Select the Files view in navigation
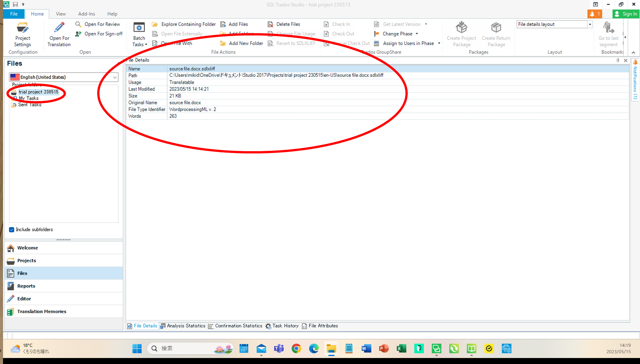The height and width of the screenshot is (364, 640). 64,273
